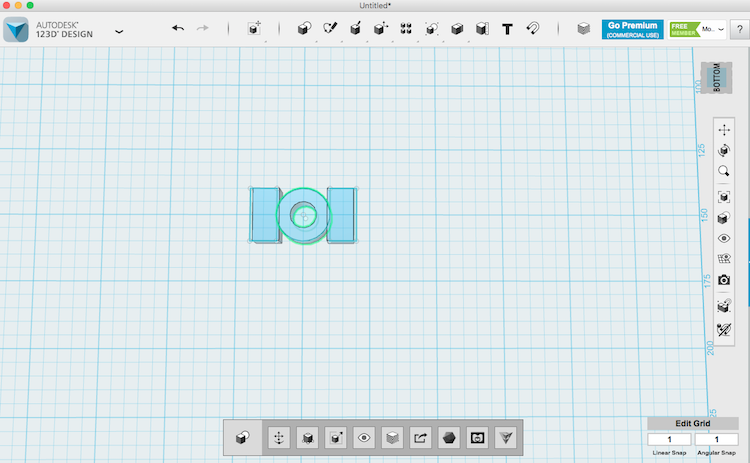Open the Combine tools menu

(x=457, y=29)
